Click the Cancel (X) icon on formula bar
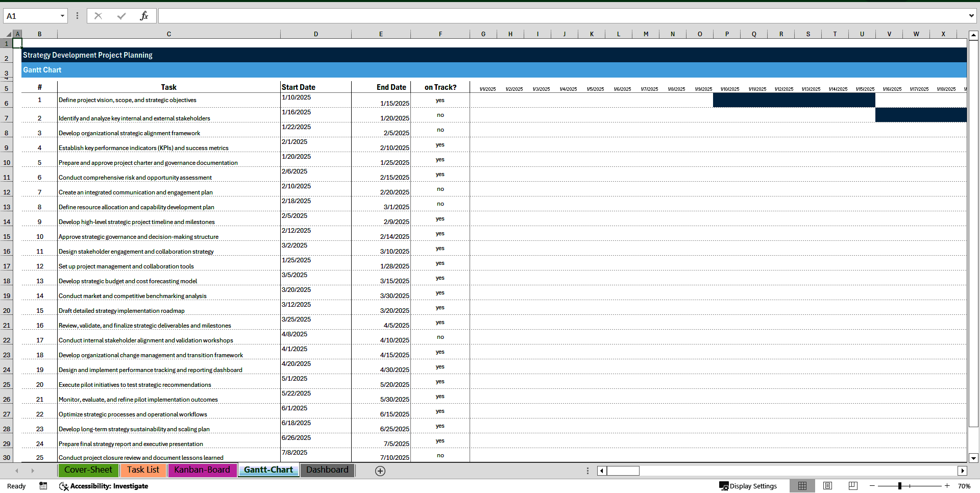 (97, 16)
